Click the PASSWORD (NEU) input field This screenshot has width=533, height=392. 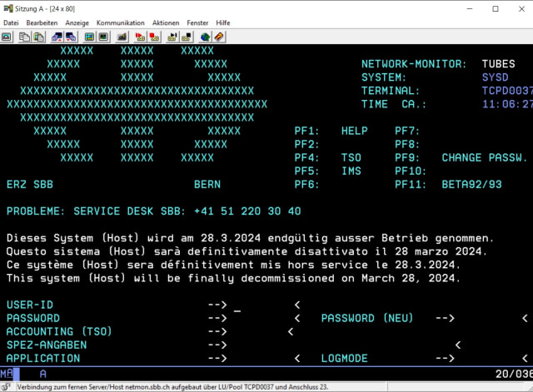pyautogui.click(x=490, y=318)
